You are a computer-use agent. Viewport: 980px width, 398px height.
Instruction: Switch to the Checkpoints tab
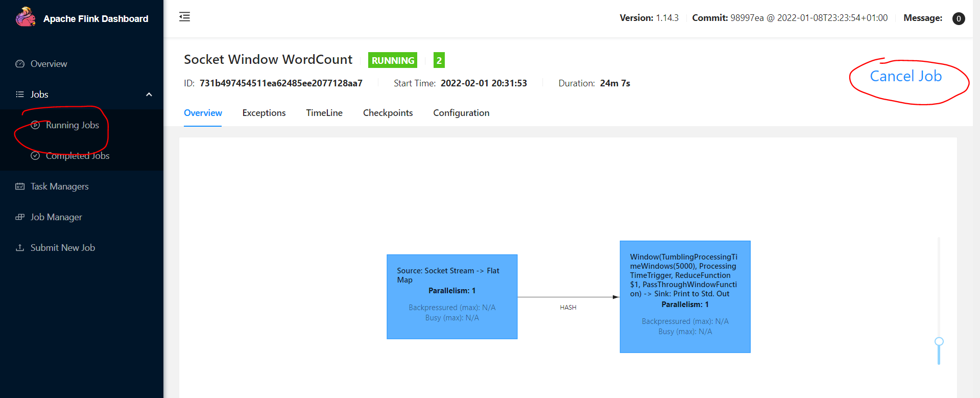coord(388,113)
